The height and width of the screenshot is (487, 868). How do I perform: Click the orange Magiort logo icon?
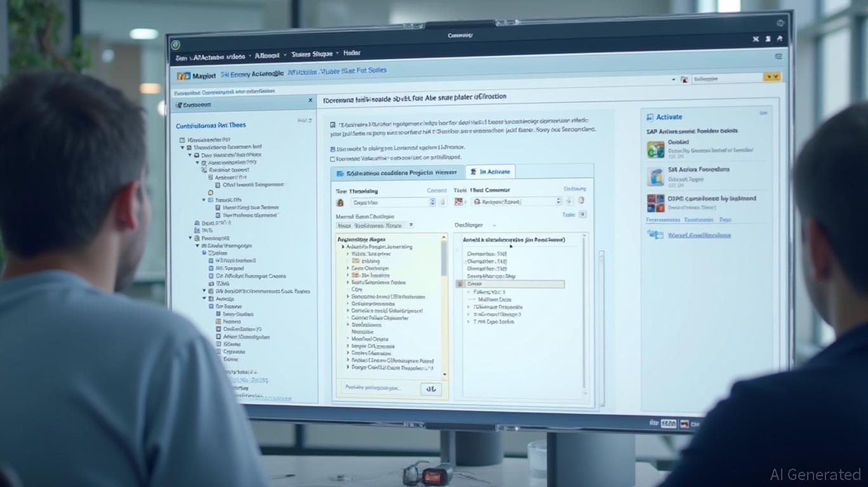pyautogui.click(x=183, y=76)
